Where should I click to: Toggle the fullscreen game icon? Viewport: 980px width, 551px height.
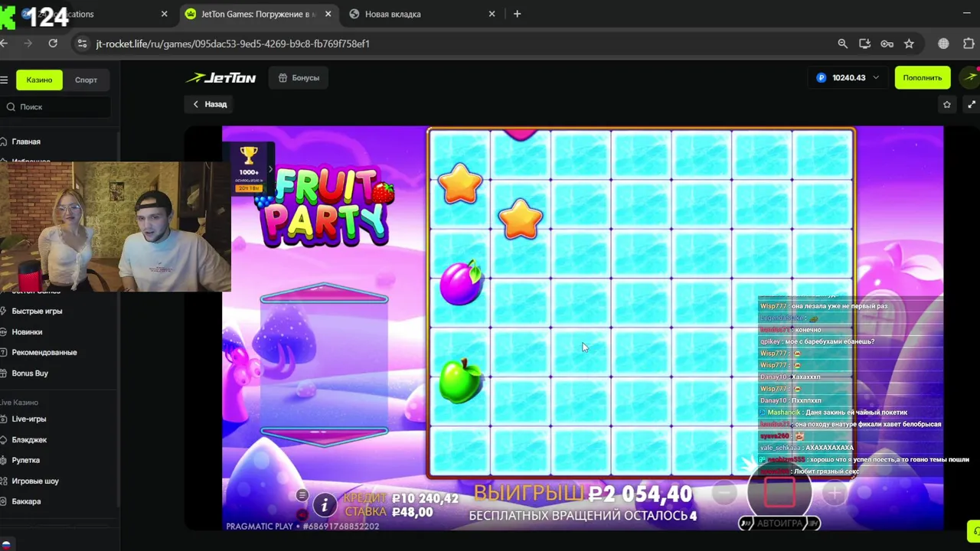[972, 104]
